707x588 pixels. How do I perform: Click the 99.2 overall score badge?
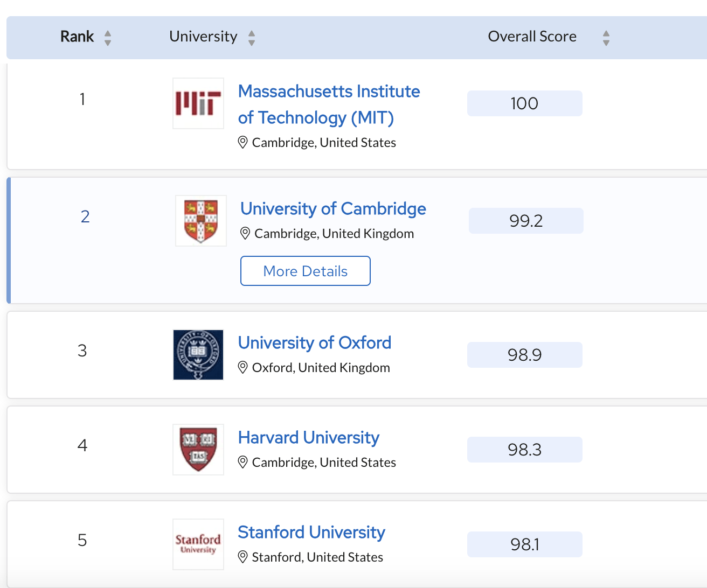coord(526,221)
